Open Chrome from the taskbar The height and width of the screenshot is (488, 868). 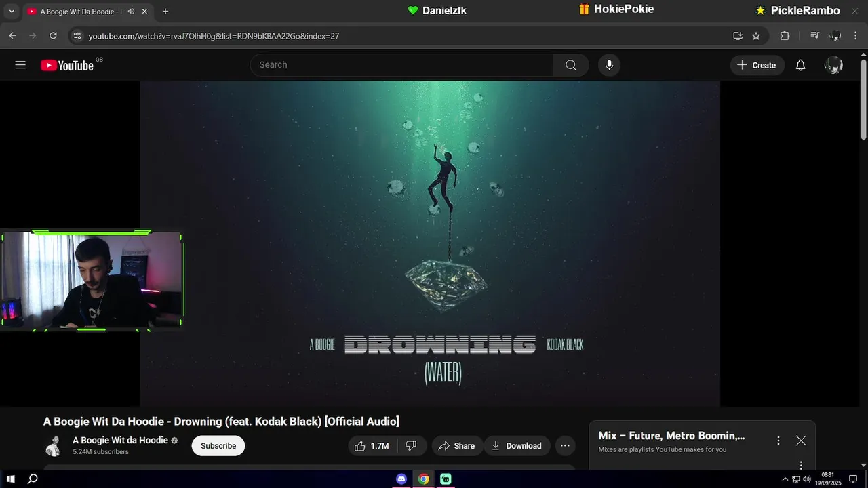(423, 479)
